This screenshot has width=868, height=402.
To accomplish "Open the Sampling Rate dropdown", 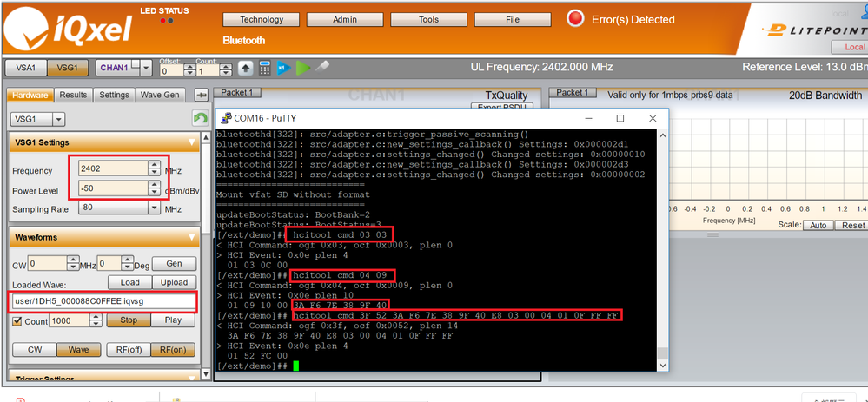I will pyautogui.click(x=155, y=208).
